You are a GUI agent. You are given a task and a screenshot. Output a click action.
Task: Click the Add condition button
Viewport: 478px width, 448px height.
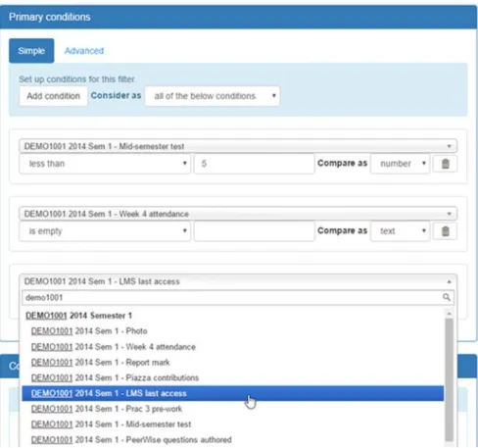[x=53, y=96]
